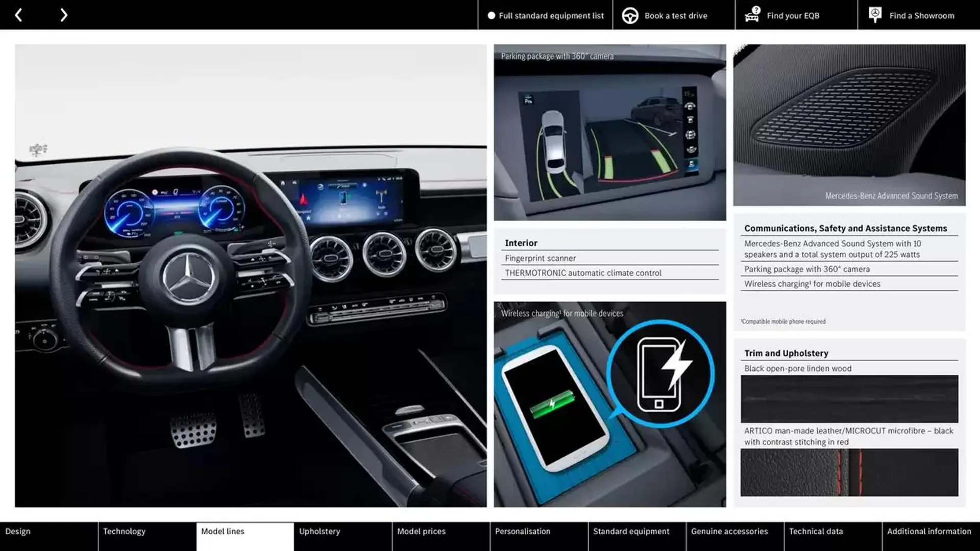Click the Model lines menu item
The height and width of the screenshot is (551, 980).
[x=222, y=531]
